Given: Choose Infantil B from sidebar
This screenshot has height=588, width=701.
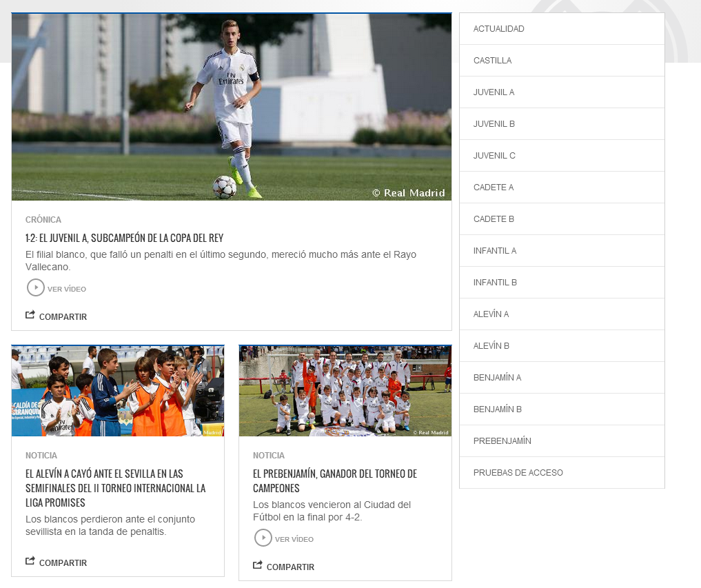Looking at the screenshot, I should click(x=562, y=283).
